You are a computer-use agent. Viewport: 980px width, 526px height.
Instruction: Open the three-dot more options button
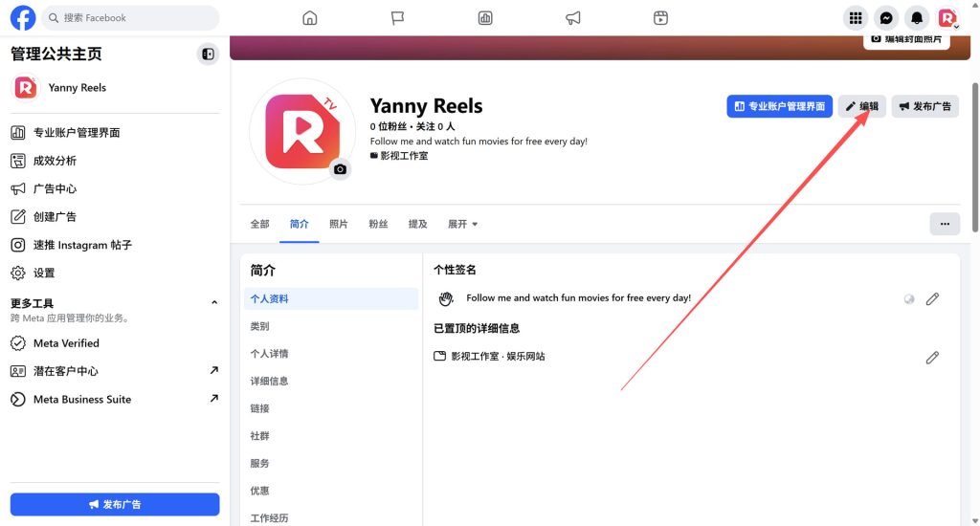click(x=944, y=224)
